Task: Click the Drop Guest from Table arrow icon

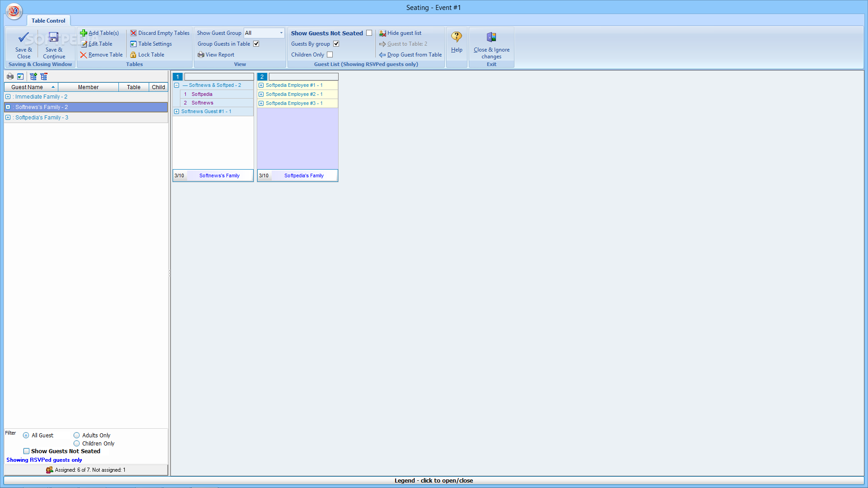Action: 382,55
